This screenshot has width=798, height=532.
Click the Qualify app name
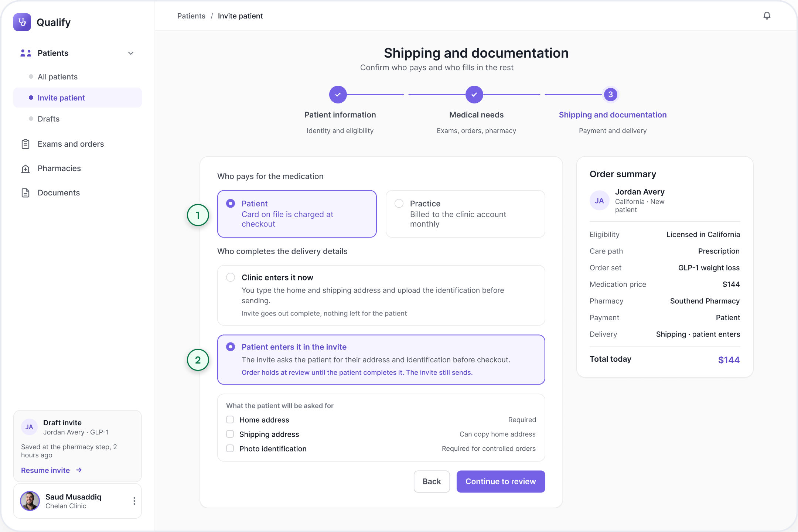click(x=54, y=22)
